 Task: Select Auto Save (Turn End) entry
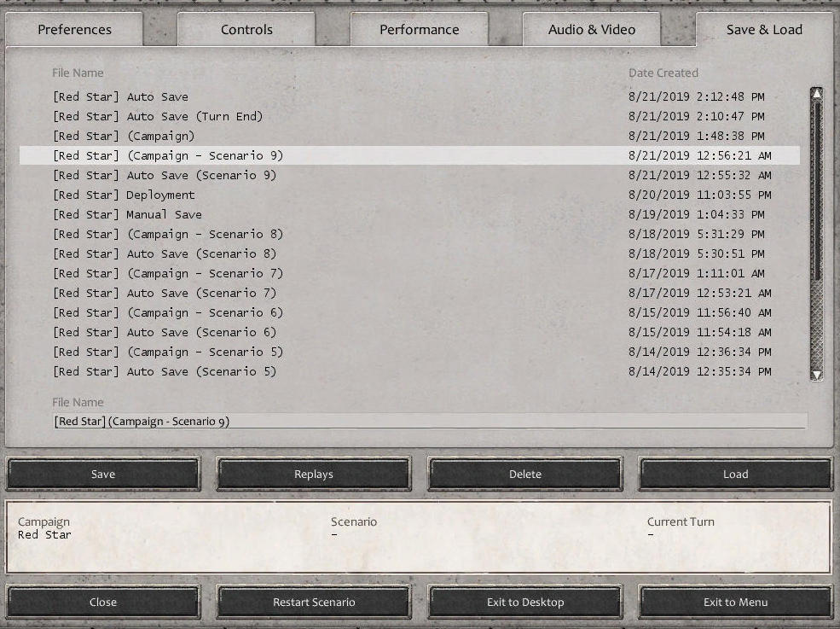click(x=158, y=117)
